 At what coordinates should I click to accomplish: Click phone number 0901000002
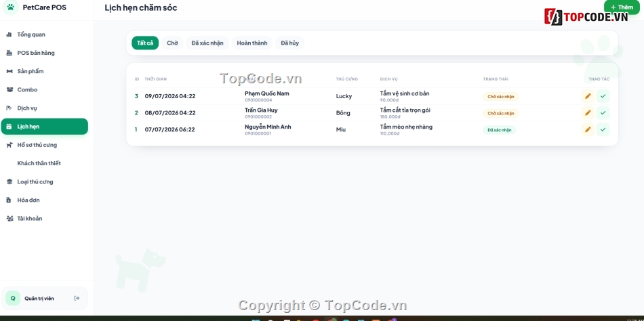258,117
